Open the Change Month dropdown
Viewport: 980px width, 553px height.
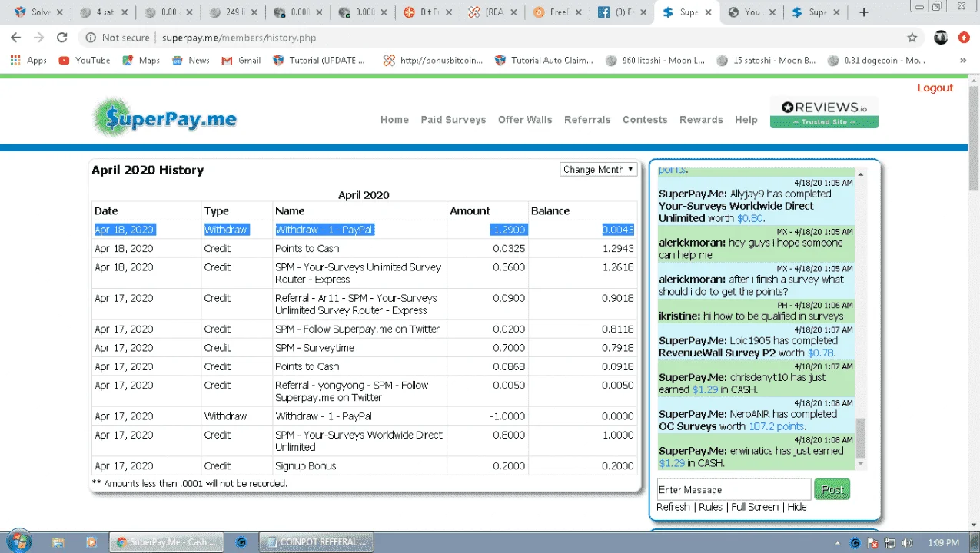[598, 170]
